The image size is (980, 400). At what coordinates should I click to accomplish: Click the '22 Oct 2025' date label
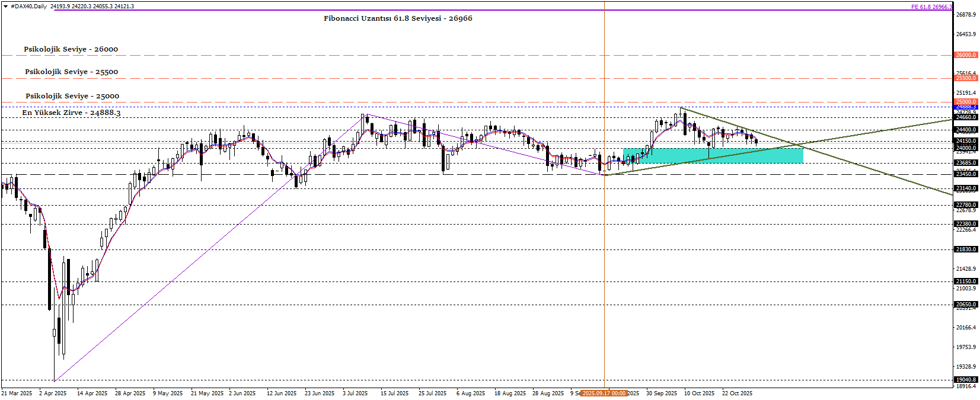738,393
